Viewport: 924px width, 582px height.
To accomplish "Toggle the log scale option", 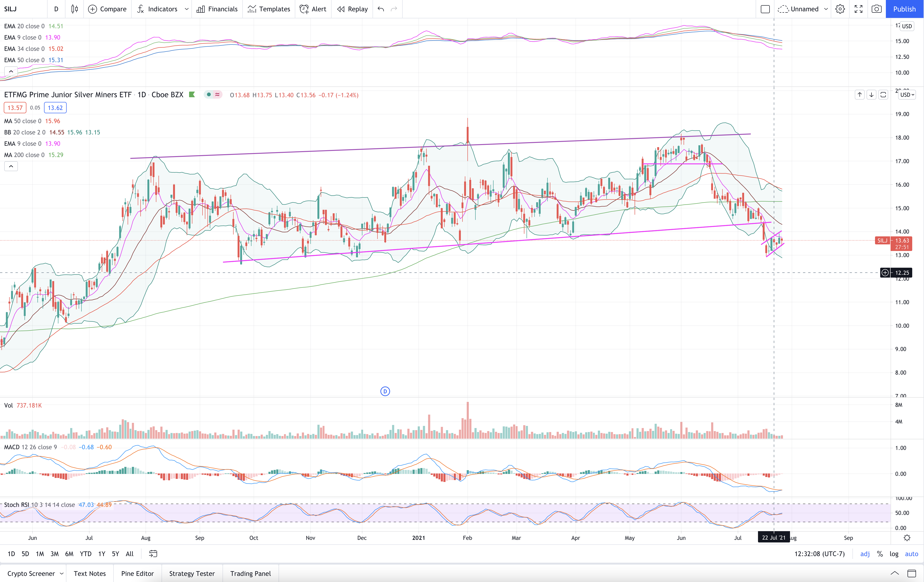I will [x=894, y=554].
